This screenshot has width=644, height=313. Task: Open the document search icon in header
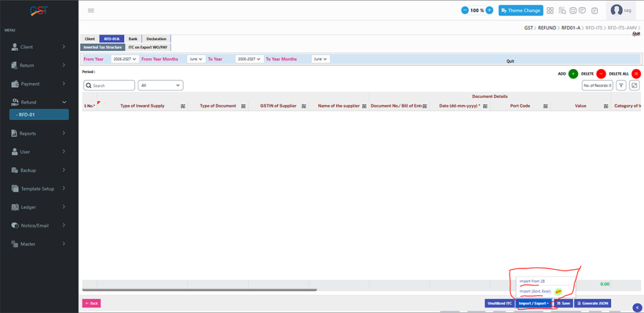(562, 11)
